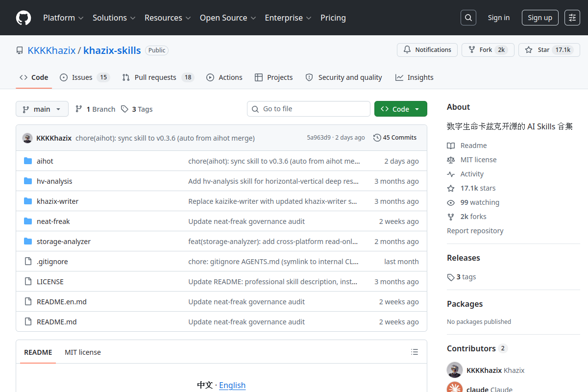
Task: Open MIT license link in About sidebar
Action: coord(472,160)
